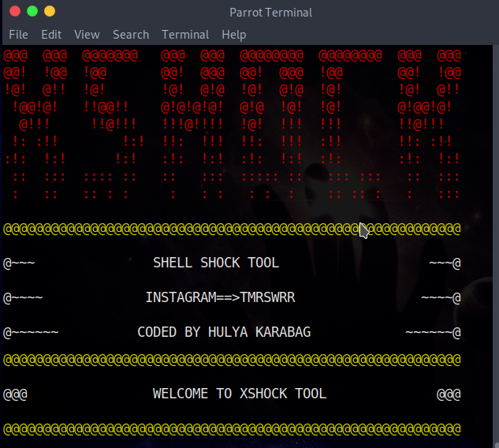The height and width of the screenshot is (448, 499).
Task: Open the View menu
Action: tap(87, 35)
